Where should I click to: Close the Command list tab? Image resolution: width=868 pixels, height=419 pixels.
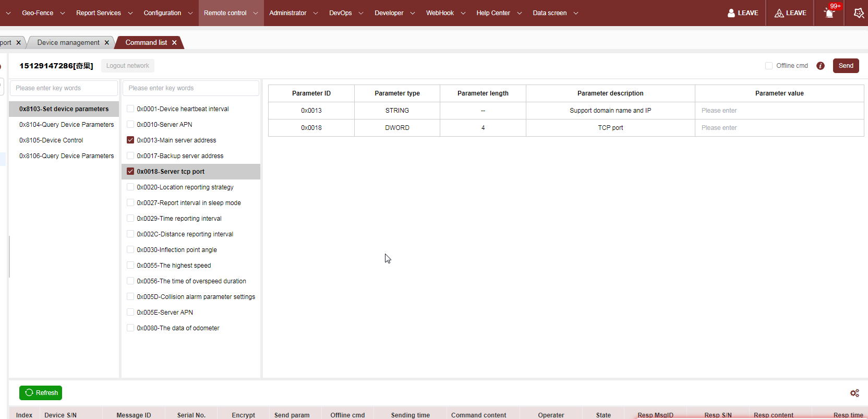(174, 43)
